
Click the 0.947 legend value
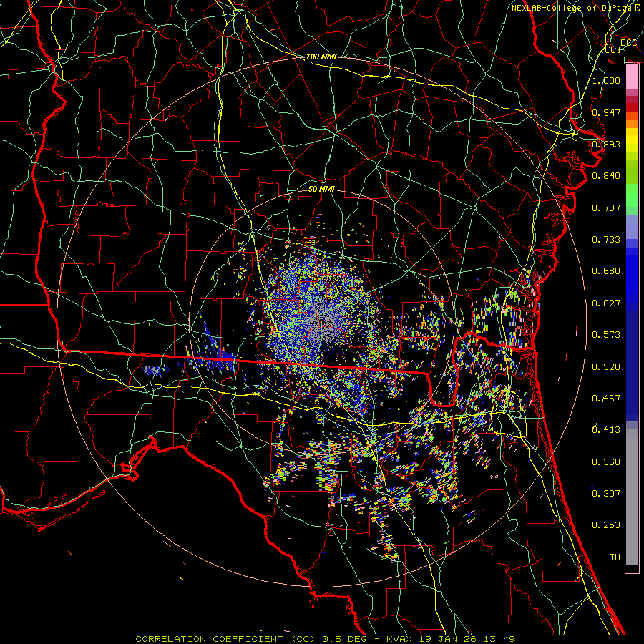(x=606, y=112)
